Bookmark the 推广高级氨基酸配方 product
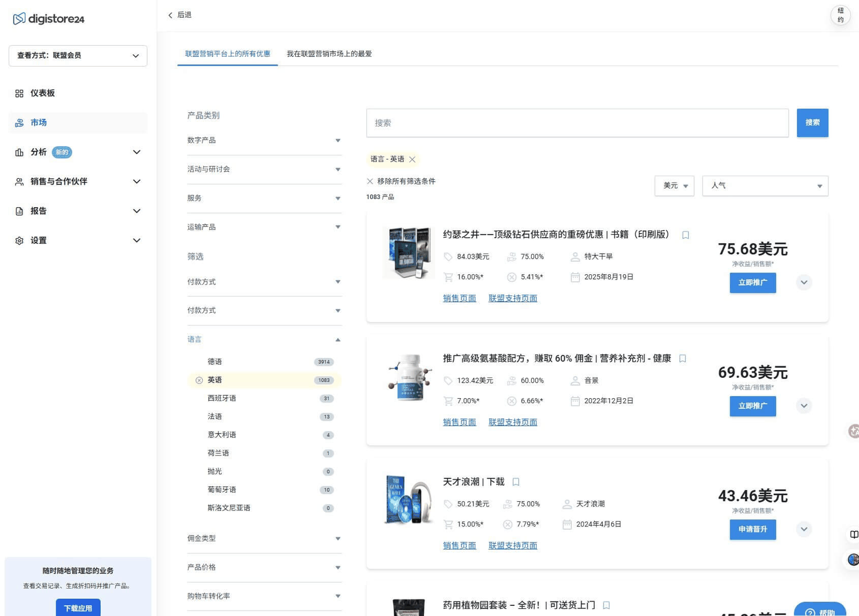The image size is (859, 616). [x=682, y=358]
